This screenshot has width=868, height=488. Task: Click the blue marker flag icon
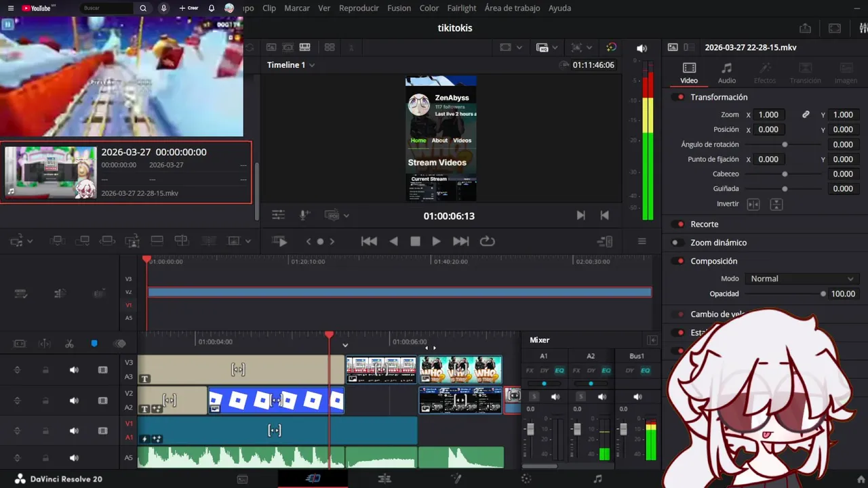tap(94, 344)
